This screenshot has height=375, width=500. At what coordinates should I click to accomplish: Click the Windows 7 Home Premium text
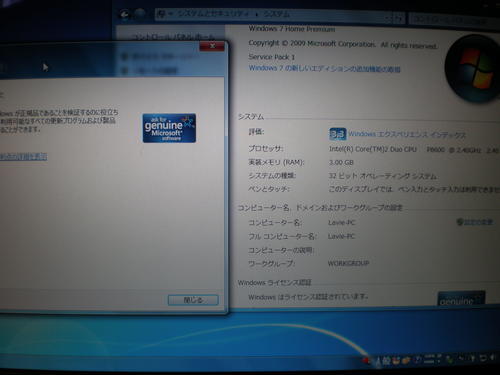(x=292, y=29)
